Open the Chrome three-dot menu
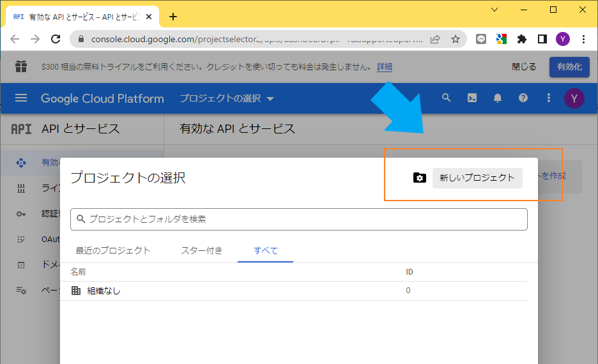 coord(583,39)
